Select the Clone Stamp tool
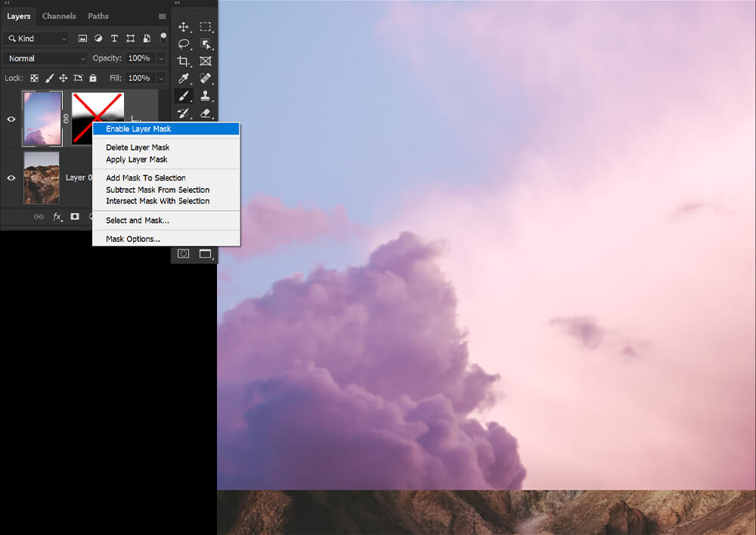 click(205, 96)
